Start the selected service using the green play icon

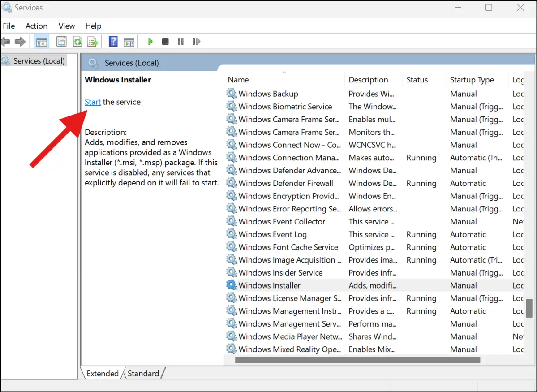[150, 41]
